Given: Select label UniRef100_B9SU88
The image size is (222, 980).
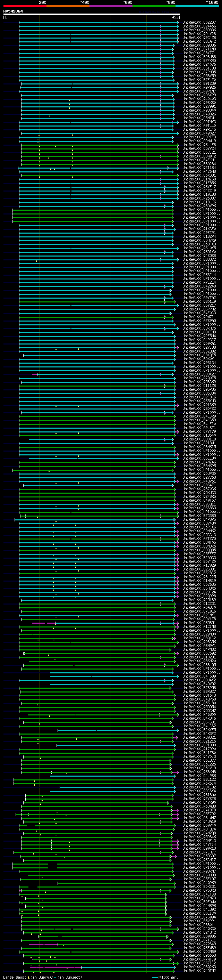Looking at the screenshot, I should tap(199, 57).
